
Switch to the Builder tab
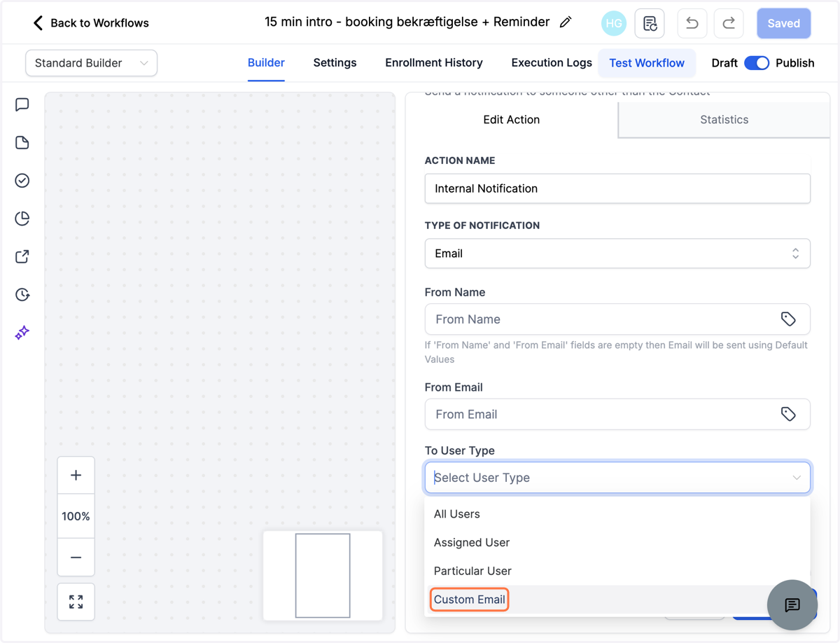pos(266,63)
